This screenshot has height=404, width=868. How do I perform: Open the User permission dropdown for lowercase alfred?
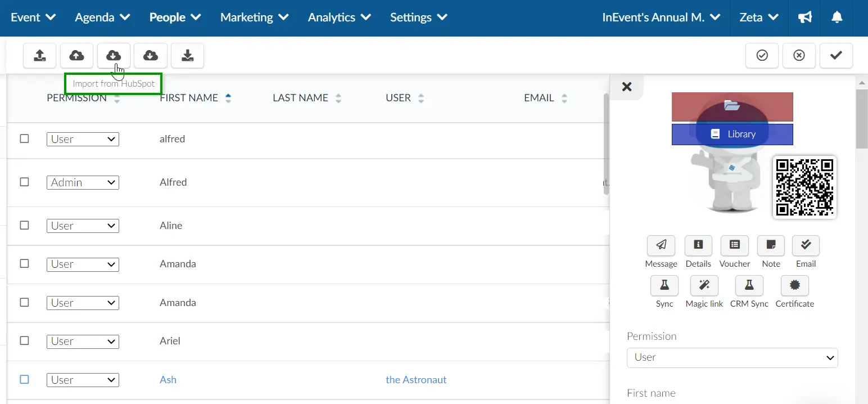click(83, 139)
